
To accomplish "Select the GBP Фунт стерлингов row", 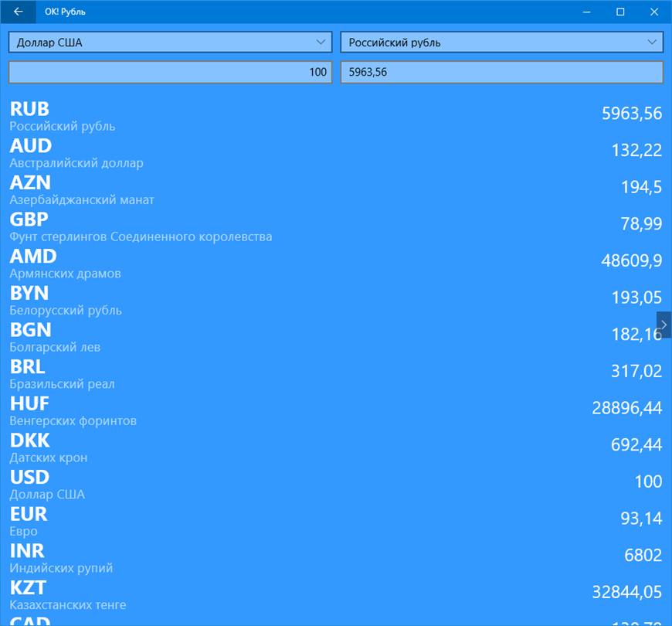I will click(336, 226).
